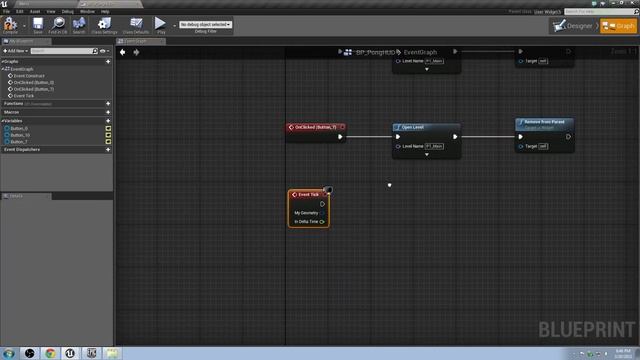Add a new function with the plus icon
This screenshot has height=360, width=640.
[x=108, y=104]
